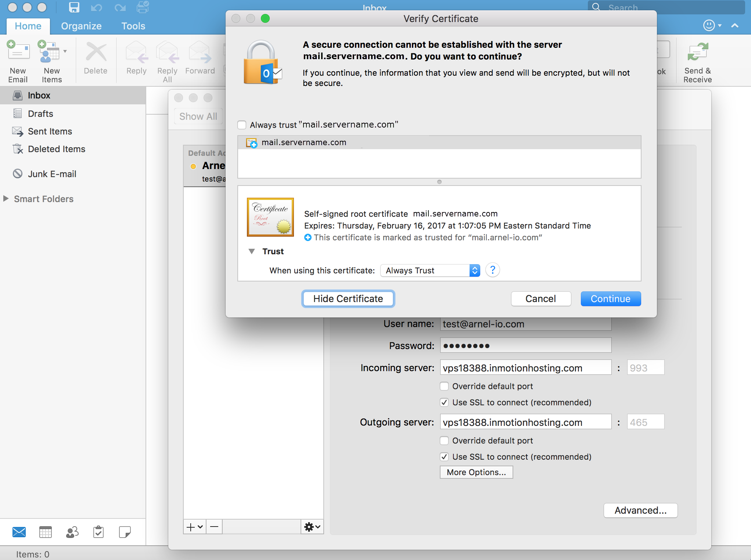Click the certificate help question mark

click(492, 270)
